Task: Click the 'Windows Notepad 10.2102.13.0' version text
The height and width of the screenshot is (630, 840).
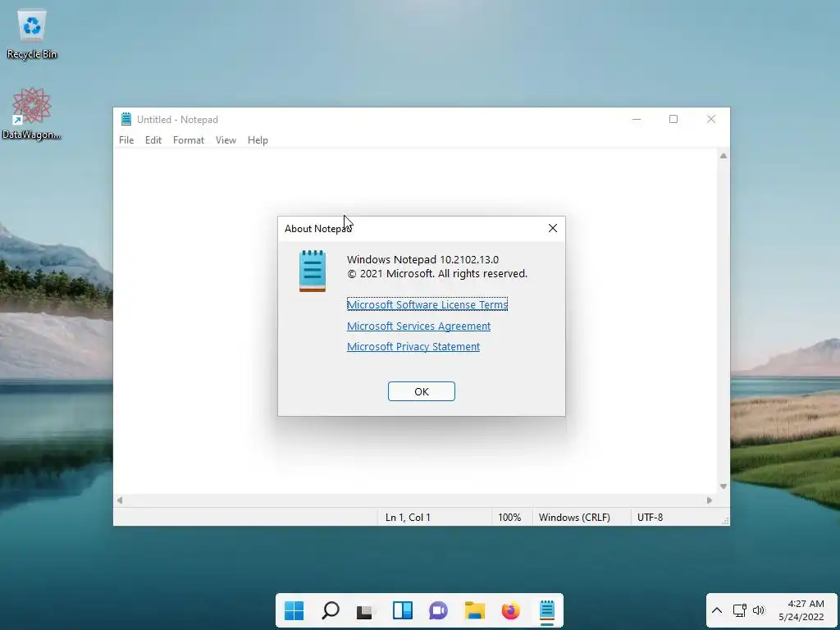Action: pyautogui.click(x=422, y=260)
